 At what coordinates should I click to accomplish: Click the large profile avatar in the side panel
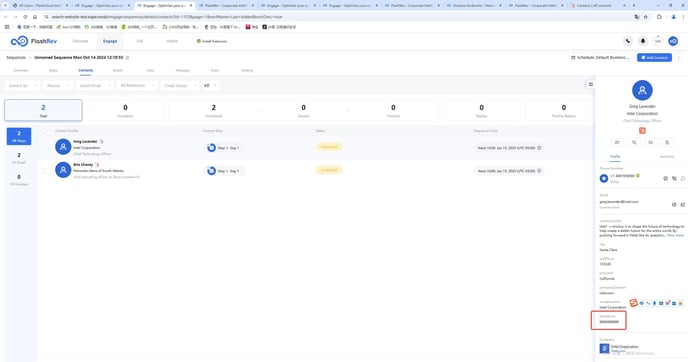pyautogui.click(x=642, y=90)
